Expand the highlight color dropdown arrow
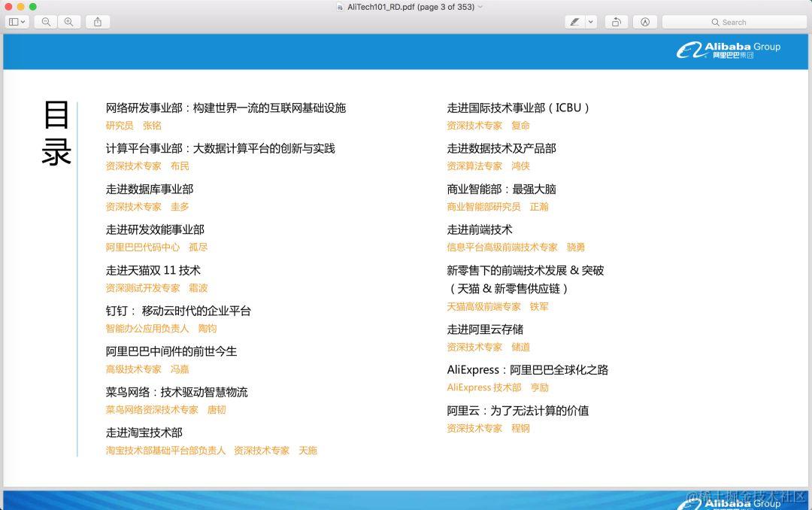The width and height of the screenshot is (812, 510). click(x=591, y=22)
